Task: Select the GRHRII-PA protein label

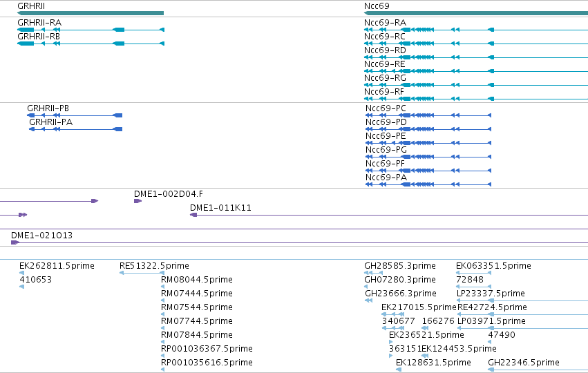Action: pos(51,122)
